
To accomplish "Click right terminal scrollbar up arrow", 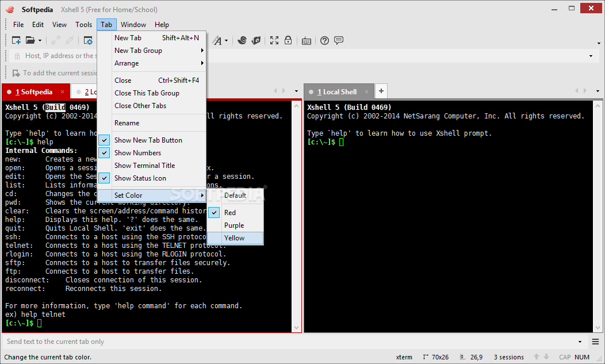I will [598, 105].
